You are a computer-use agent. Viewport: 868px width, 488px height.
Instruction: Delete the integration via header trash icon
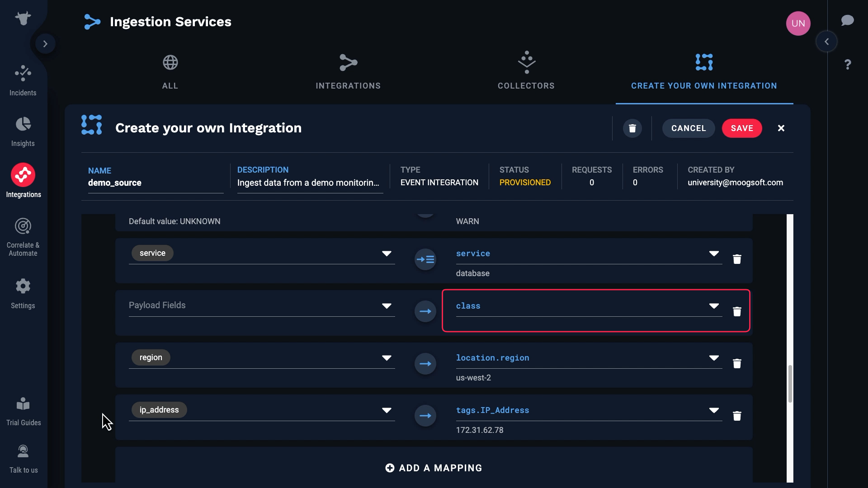tap(632, 128)
